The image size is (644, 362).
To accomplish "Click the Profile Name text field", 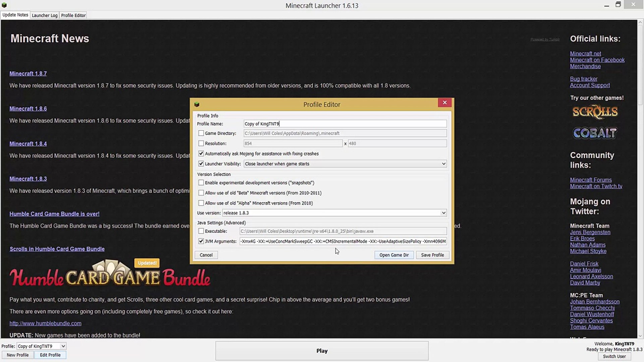I will (345, 124).
